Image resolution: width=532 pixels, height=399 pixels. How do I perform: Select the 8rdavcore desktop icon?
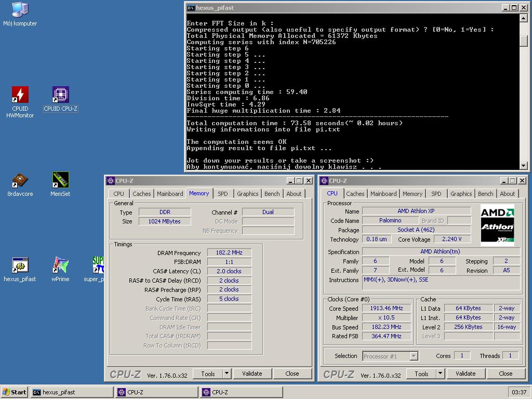click(20, 184)
